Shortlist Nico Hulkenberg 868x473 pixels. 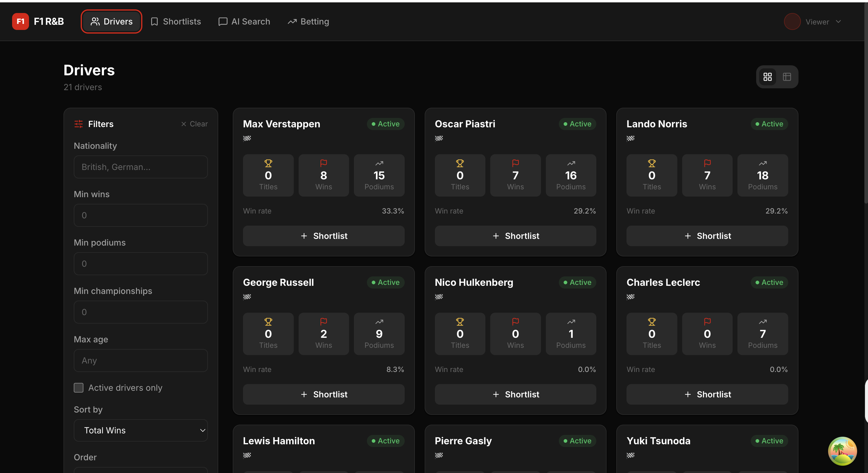coord(515,394)
